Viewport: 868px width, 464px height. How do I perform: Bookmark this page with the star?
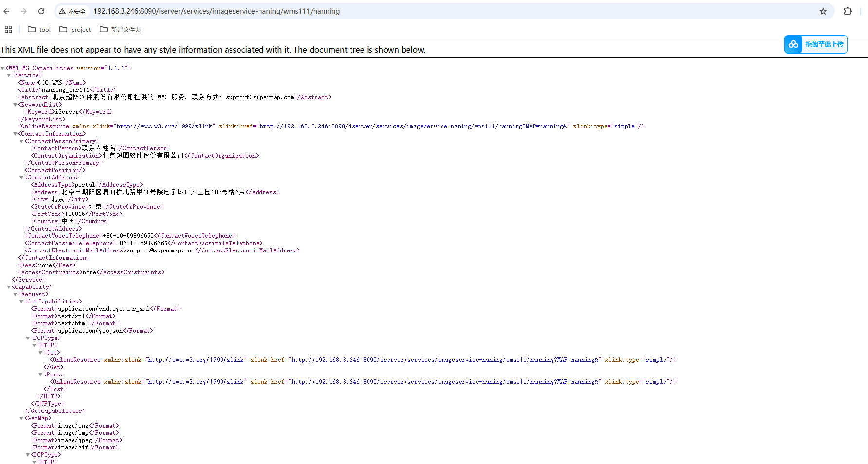pos(823,11)
